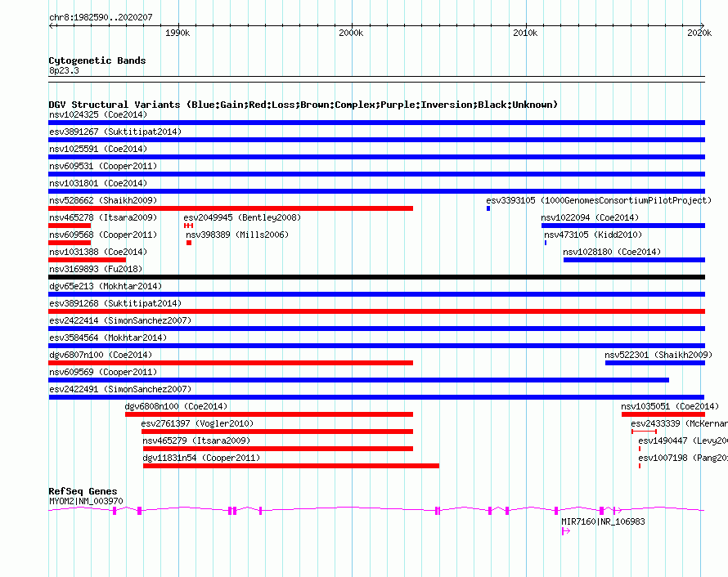Image resolution: width=728 pixels, height=577 pixels.
Task: Select the esv2049945 (Bentley2008) red glyph
Action: coord(188,226)
